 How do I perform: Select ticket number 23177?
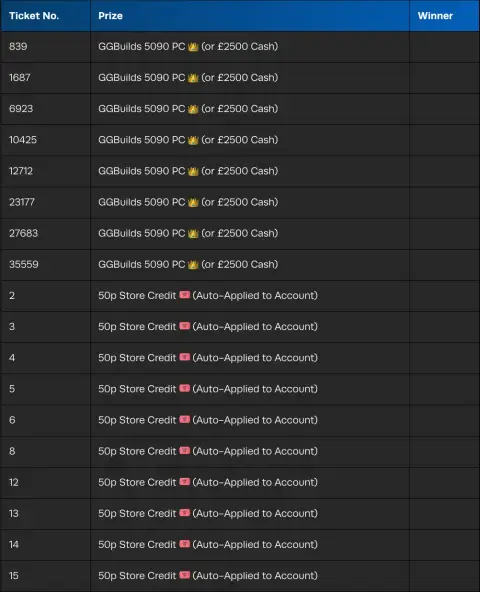point(22,202)
